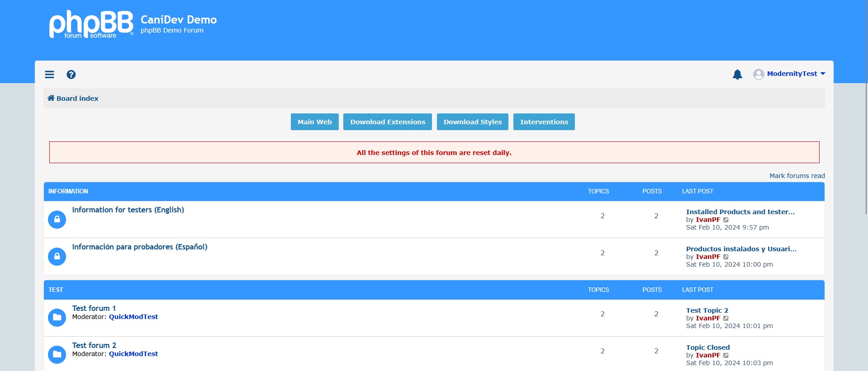Expand the ModernityTest user dropdown

pyautogui.click(x=822, y=74)
